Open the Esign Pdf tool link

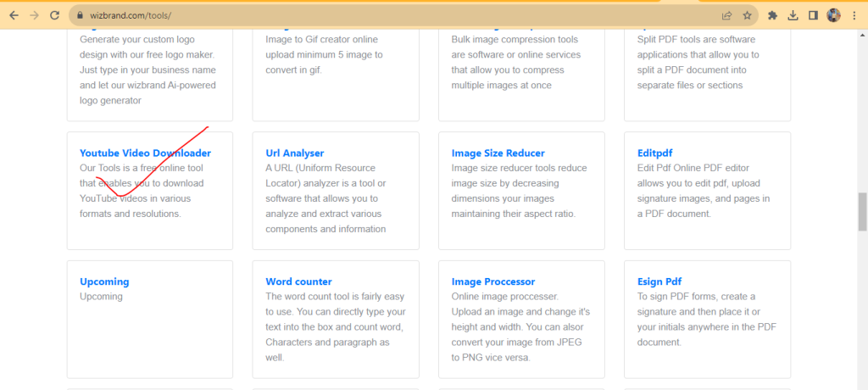(x=659, y=281)
